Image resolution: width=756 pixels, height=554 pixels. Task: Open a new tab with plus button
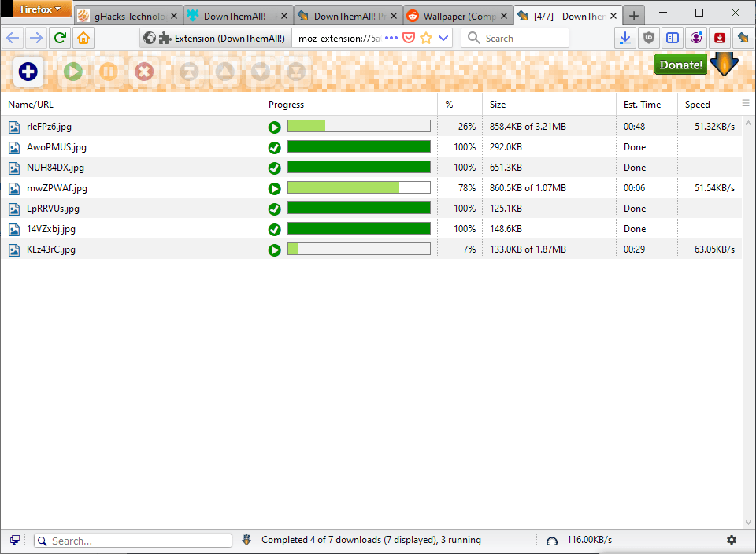click(633, 16)
